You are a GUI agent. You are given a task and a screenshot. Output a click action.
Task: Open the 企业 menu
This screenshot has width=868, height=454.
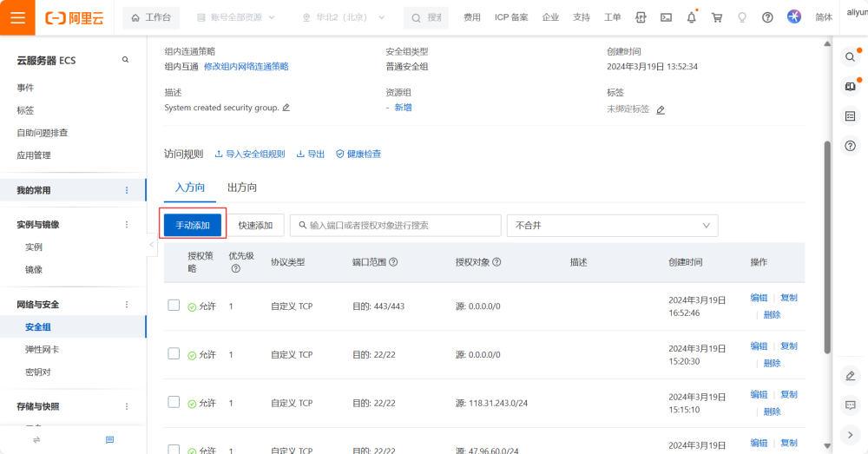(550, 17)
